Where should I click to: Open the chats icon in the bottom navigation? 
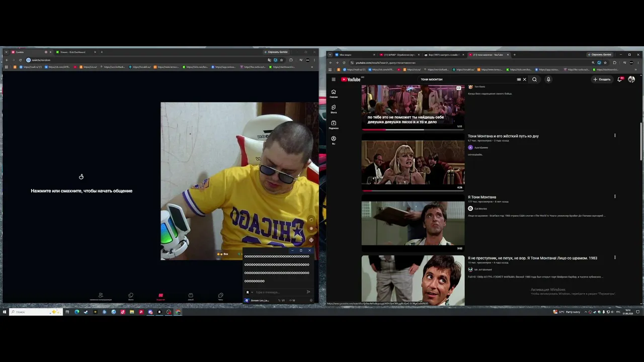click(220, 296)
